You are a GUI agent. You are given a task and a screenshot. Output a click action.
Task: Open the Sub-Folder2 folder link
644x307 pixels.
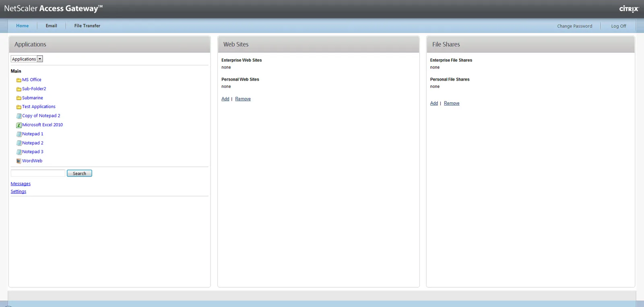(34, 89)
